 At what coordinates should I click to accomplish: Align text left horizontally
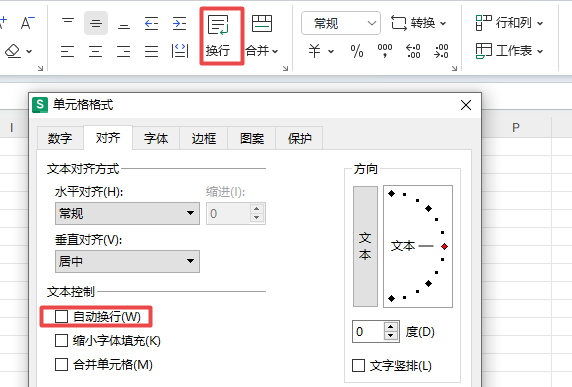pos(68,51)
